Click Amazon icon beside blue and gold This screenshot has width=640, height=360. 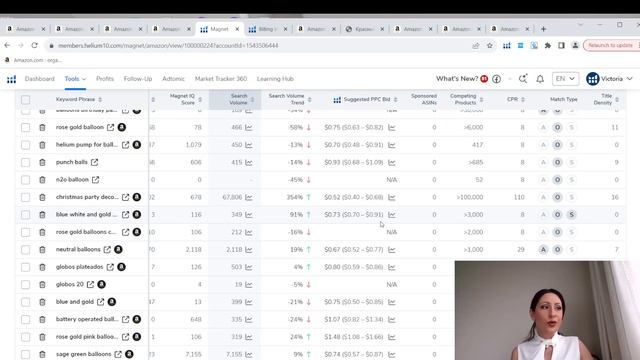click(x=111, y=302)
